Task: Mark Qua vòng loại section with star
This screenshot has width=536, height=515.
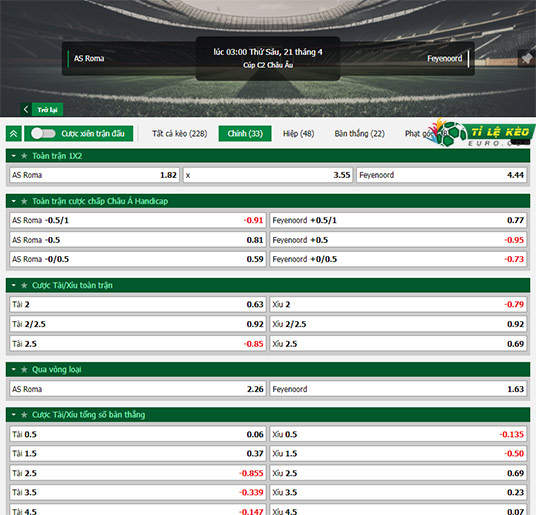Action: click(x=24, y=369)
